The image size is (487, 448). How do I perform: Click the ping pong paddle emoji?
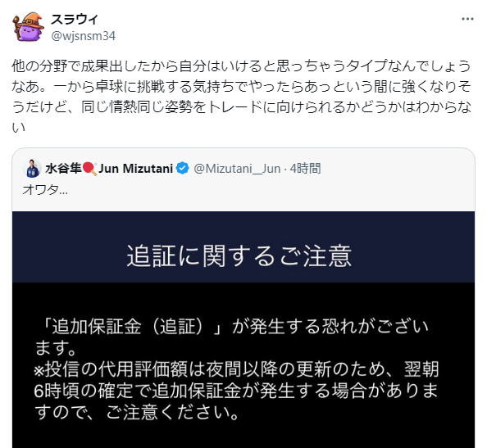pos(89,169)
